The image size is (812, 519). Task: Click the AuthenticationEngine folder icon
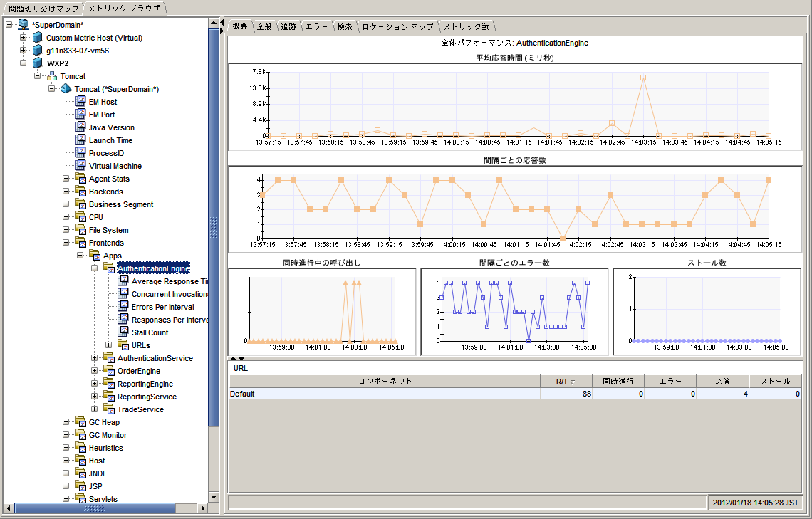pyautogui.click(x=109, y=268)
